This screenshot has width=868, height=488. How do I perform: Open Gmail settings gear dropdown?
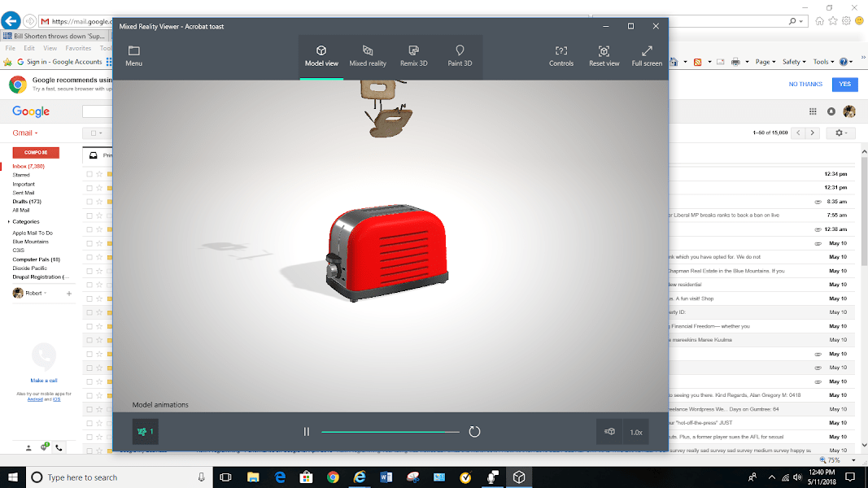841,133
